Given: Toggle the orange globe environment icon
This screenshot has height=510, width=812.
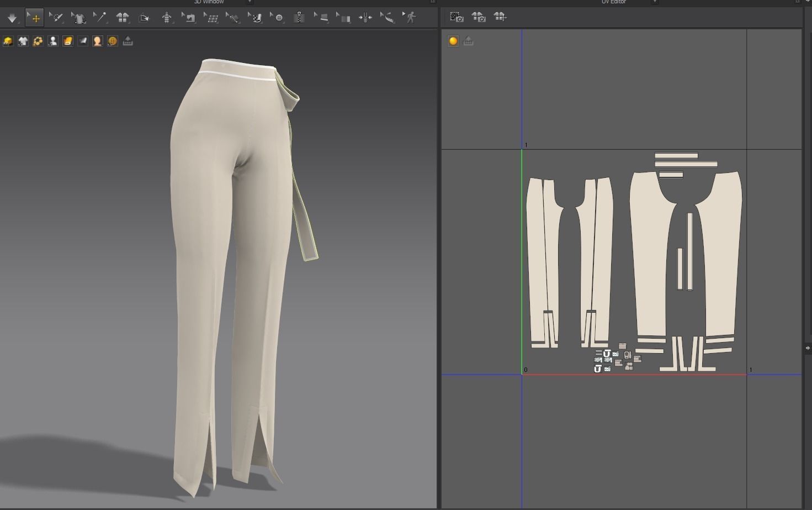Looking at the screenshot, I should (x=112, y=41).
